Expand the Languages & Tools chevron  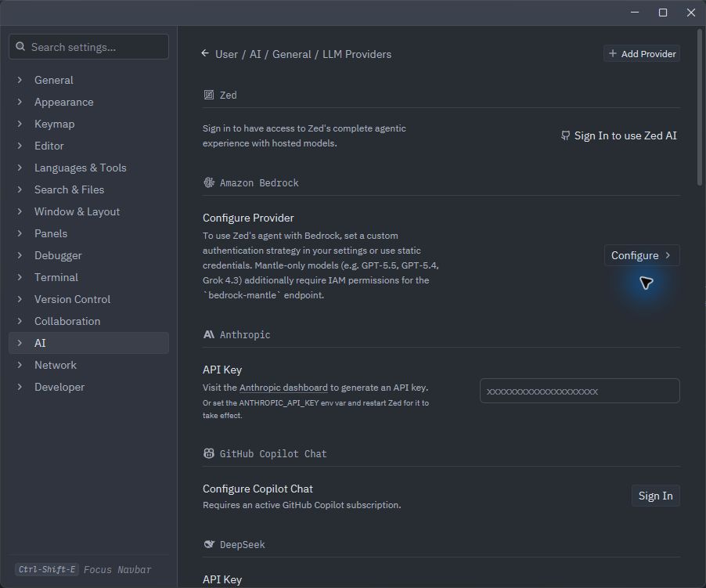(x=20, y=168)
